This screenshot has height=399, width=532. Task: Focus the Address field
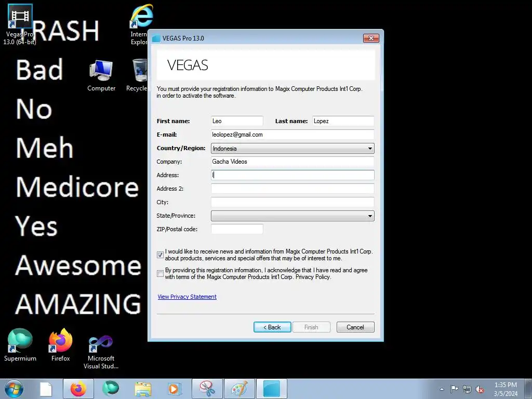(x=292, y=175)
